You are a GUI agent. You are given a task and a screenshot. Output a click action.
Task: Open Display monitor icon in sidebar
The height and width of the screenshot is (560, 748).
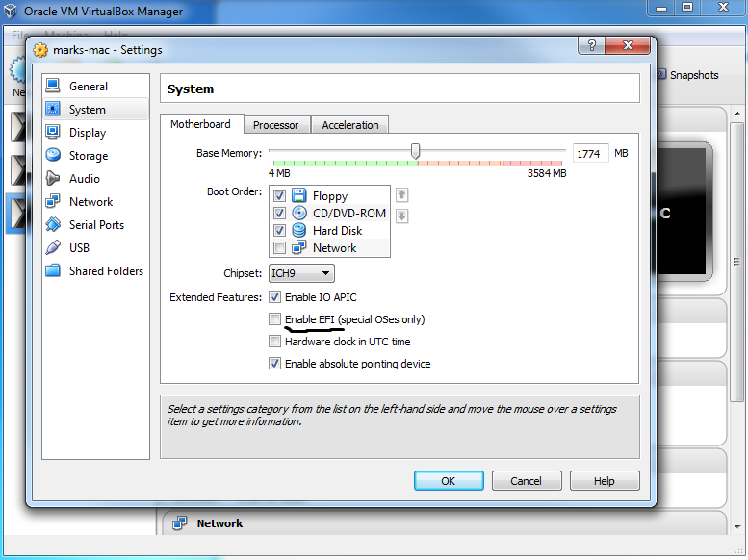53,132
